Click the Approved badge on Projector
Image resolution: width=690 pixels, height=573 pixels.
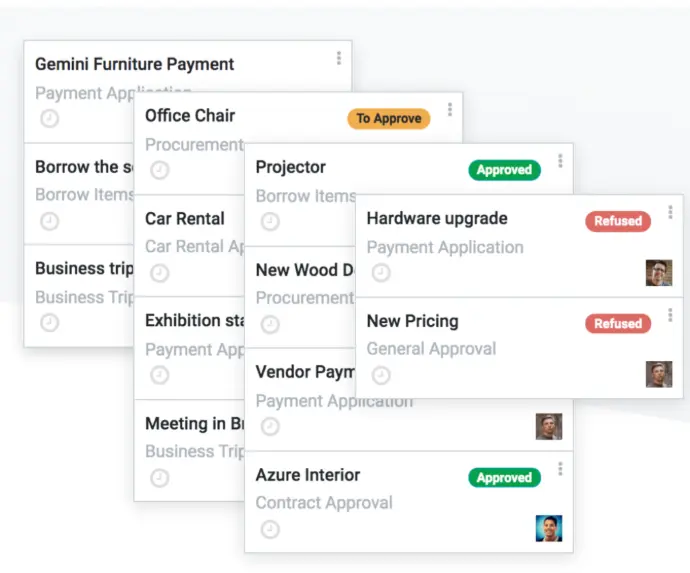tap(504, 170)
